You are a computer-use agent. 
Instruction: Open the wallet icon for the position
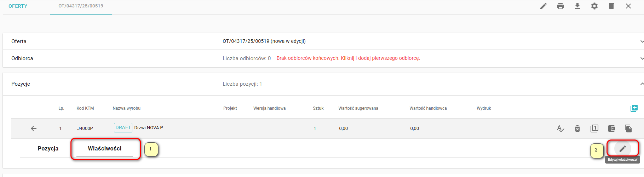coord(611,129)
